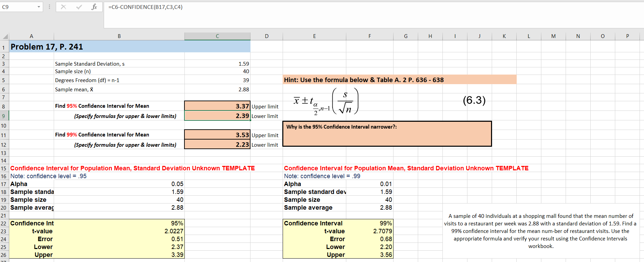Image resolution: width=644 pixels, height=262 pixels.
Task: Select the 99% lower limit cell 2.23
Action: pyautogui.click(x=217, y=144)
